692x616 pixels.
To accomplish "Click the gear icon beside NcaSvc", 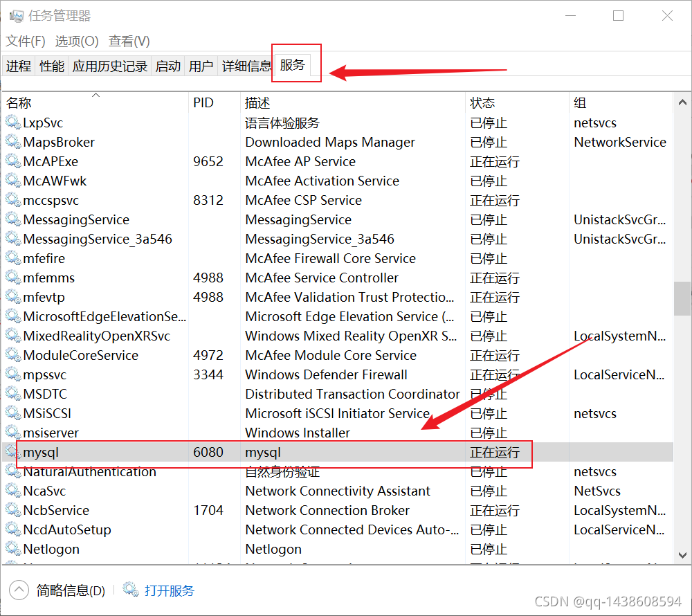I will tap(12, 491).
